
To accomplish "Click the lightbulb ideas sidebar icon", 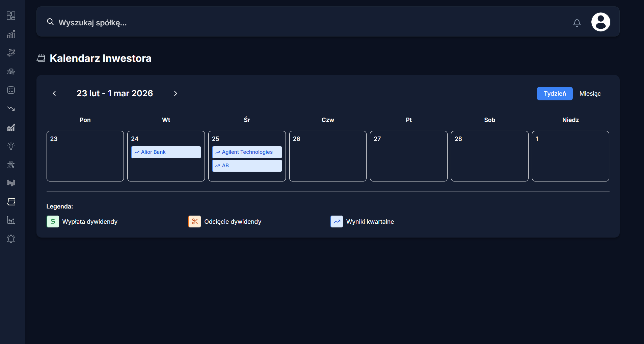I will [11, 146].
